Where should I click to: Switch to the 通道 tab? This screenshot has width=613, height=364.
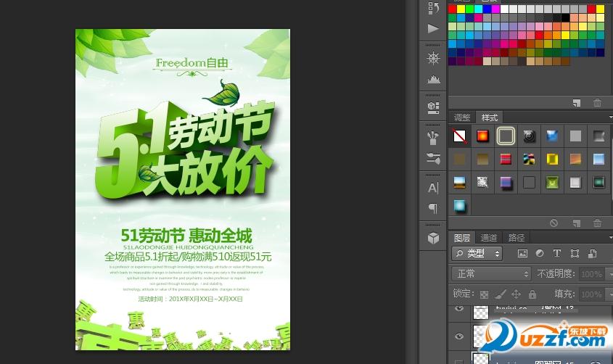(489, 238)
